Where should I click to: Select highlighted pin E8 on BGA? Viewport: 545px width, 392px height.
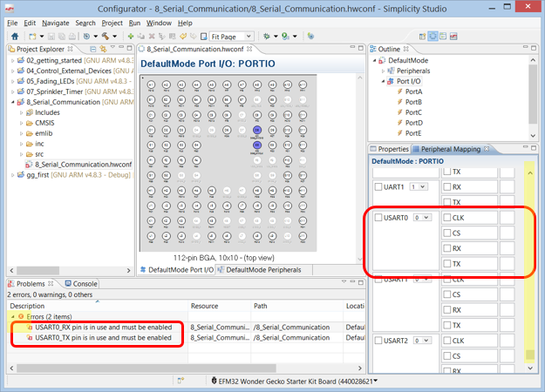click(x=257, y=145)
